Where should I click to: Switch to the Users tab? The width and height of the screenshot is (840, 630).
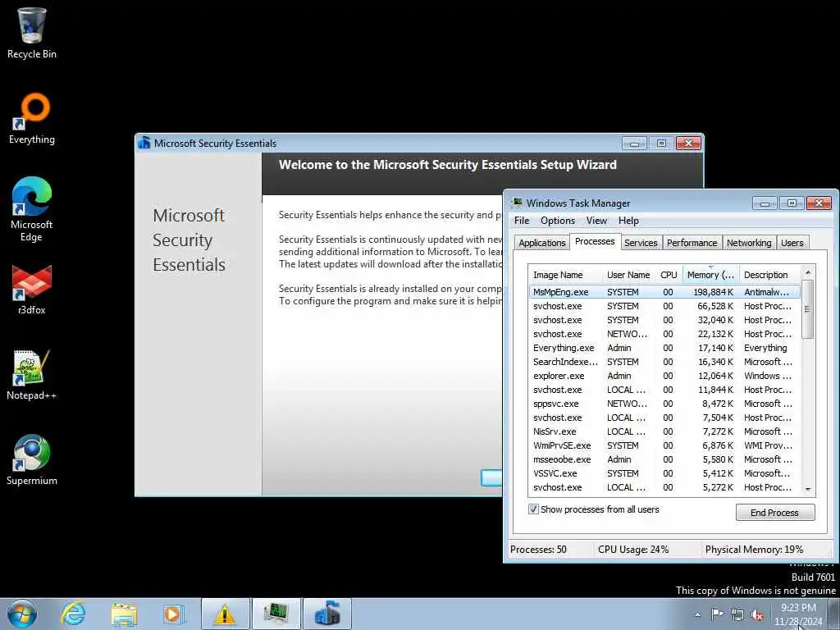(x=792, y=243)
